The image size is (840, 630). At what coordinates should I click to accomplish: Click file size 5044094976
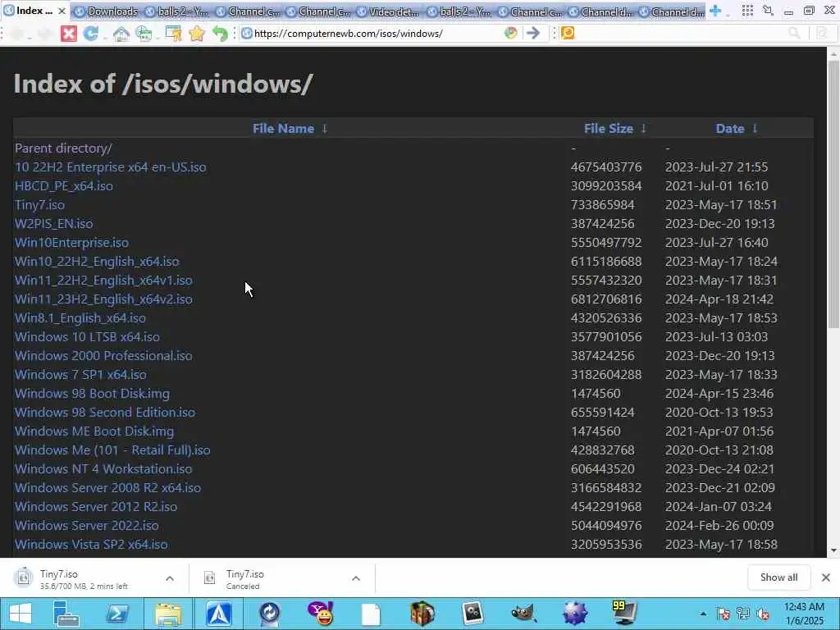606,526
